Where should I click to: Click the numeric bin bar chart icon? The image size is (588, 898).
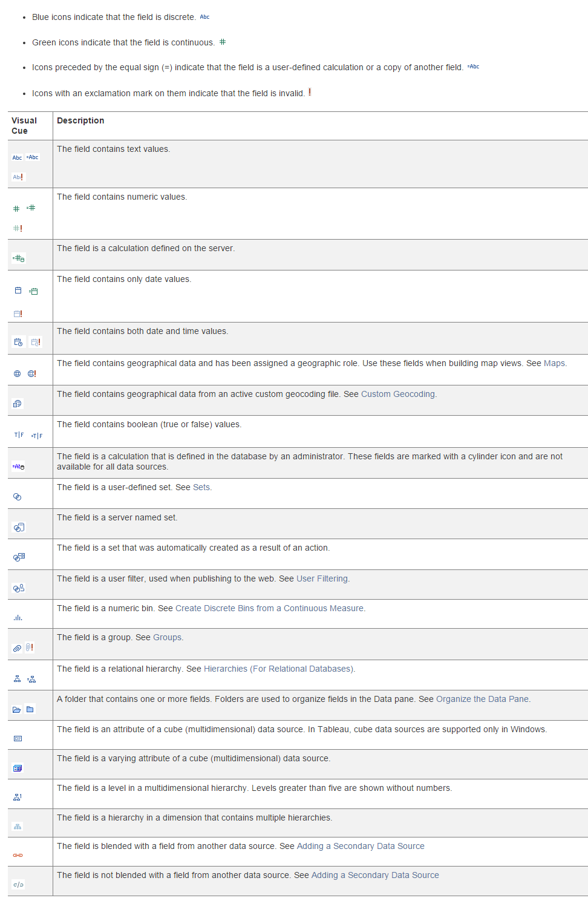(x=17, y=617)
